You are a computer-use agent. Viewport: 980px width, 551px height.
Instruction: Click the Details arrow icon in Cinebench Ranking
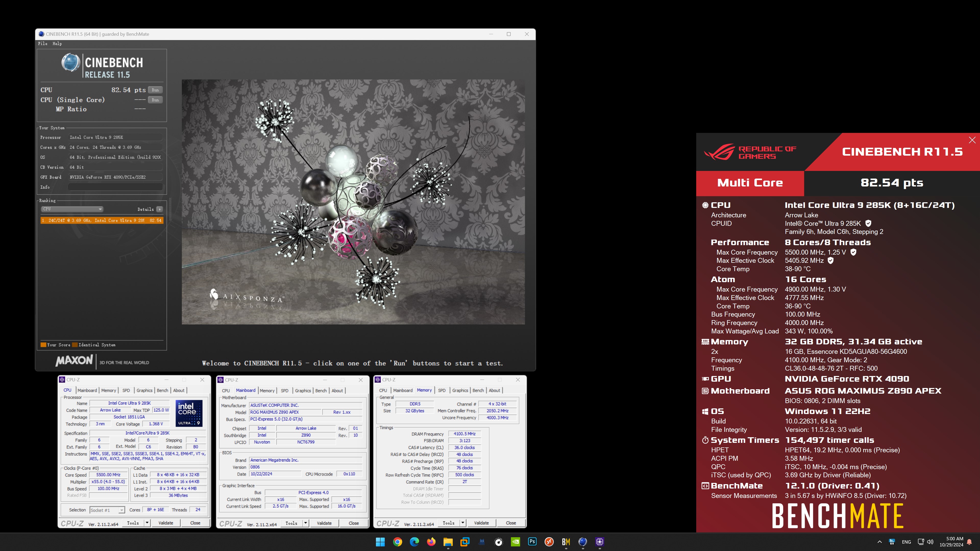click(160, 209)
